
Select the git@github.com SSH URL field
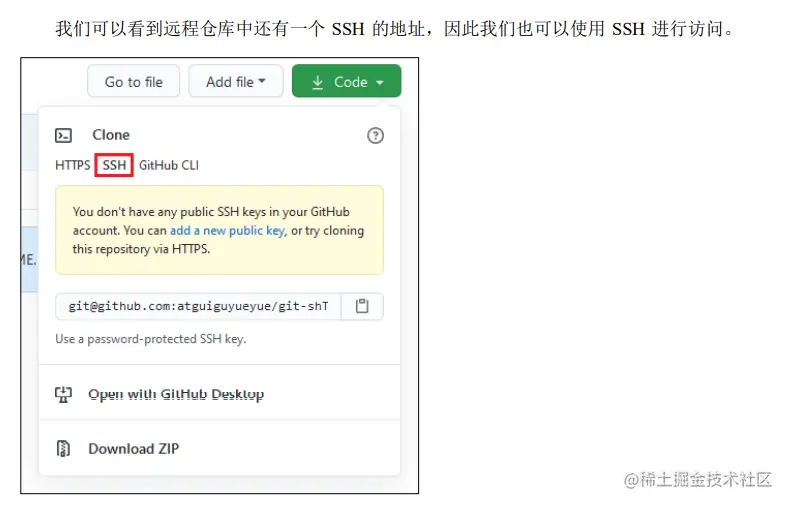tap(198, 307)
